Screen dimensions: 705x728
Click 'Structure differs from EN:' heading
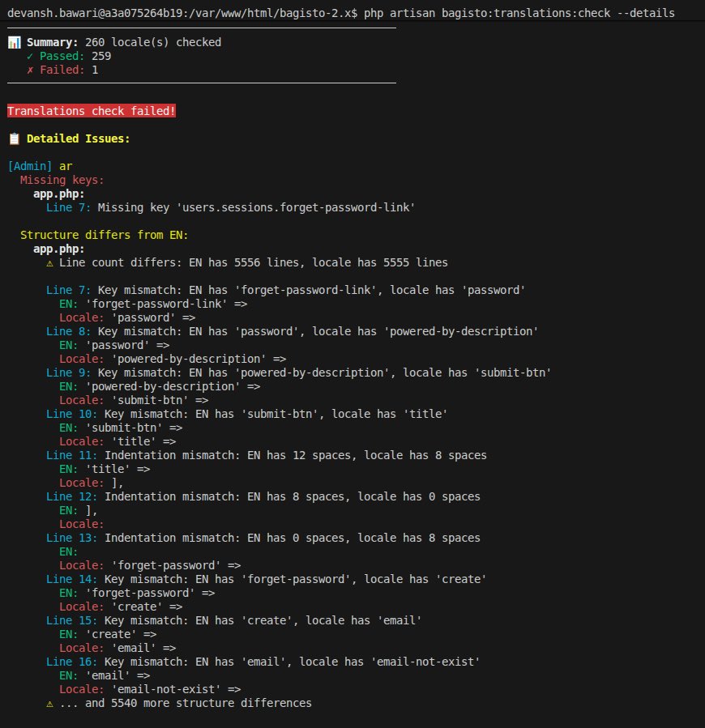(104, 235)
